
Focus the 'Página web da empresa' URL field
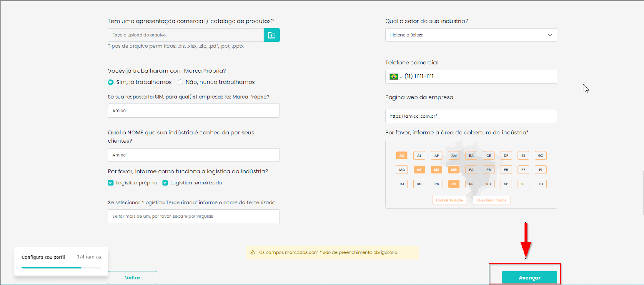click(x=471, y=116)
